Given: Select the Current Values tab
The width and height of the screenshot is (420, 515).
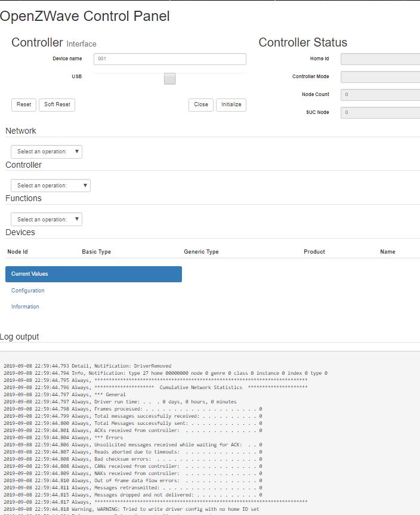Looking at the screenshot, I should (94, 274).
